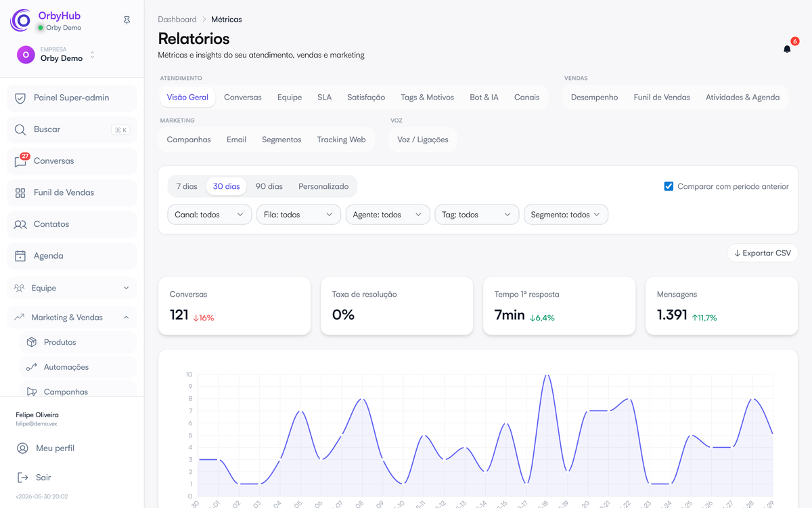Open the Segmentos tab

(x=281, y=140)
